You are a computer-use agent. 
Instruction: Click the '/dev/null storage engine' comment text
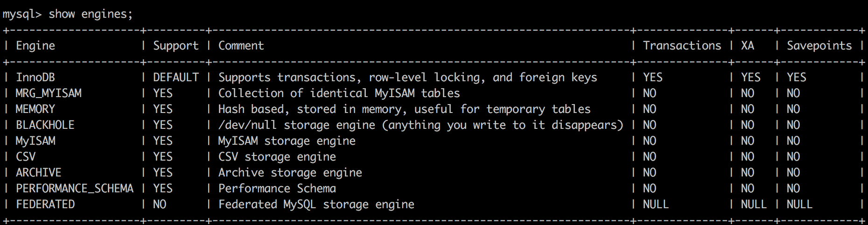pos(297,126)
